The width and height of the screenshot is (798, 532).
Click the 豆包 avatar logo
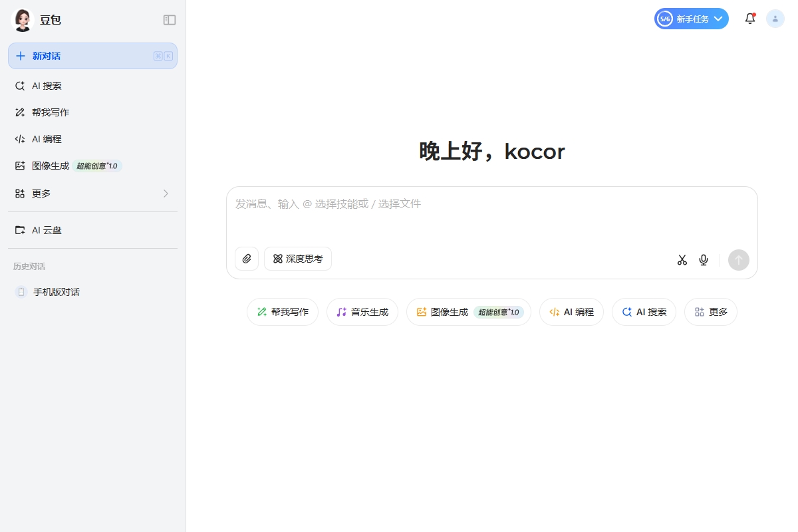(x=22, y=20)
